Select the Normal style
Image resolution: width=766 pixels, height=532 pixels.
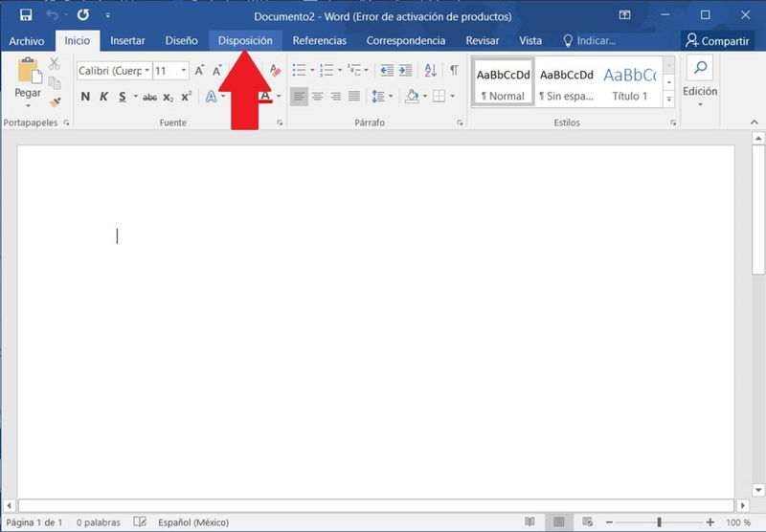(x=504, y=83)
